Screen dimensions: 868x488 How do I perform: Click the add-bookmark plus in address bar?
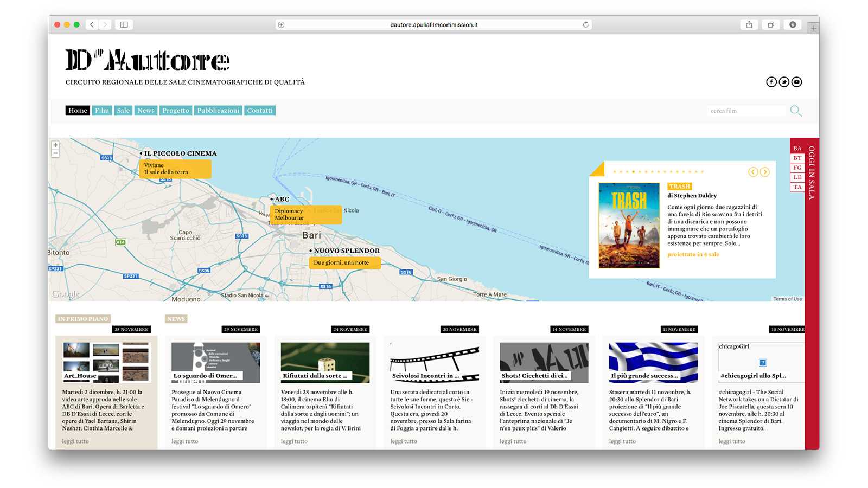(281, 24)
